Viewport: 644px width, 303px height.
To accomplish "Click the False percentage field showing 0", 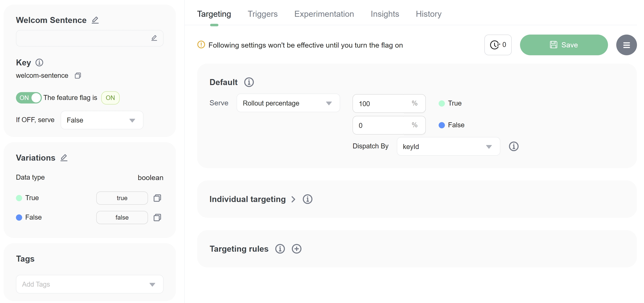I will click(389, 125).
